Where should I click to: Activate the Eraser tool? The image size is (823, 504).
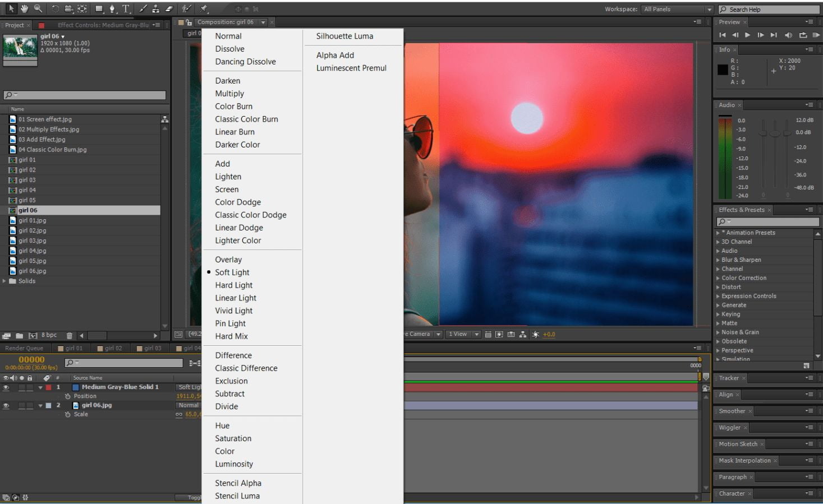169,8
